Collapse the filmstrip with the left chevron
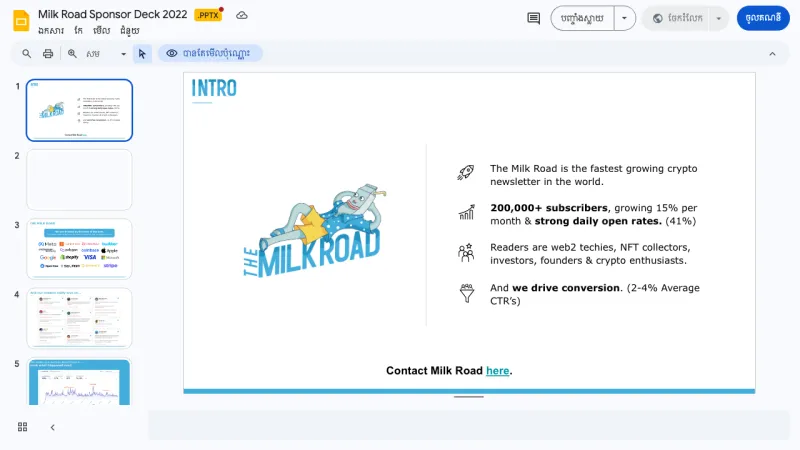The height and width of the screenshot is (450, 800). click(53, 427)
